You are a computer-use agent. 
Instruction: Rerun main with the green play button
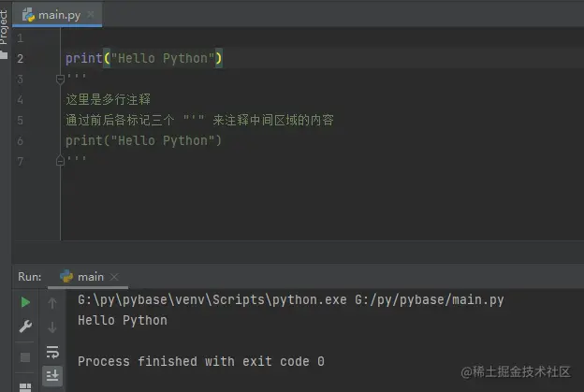(x=25, y=302)
